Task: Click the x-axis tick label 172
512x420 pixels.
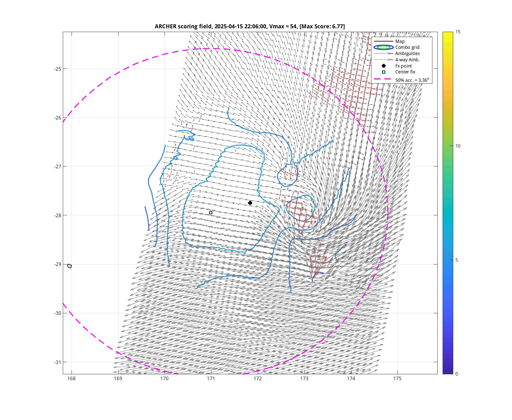Action: pos(258,379)
